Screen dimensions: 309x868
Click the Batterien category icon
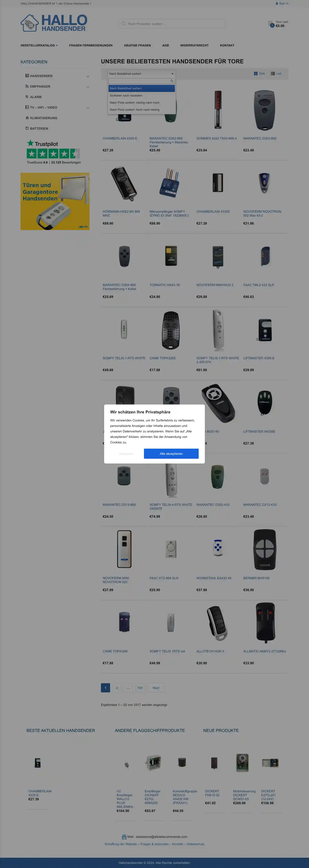pos(27,128)
